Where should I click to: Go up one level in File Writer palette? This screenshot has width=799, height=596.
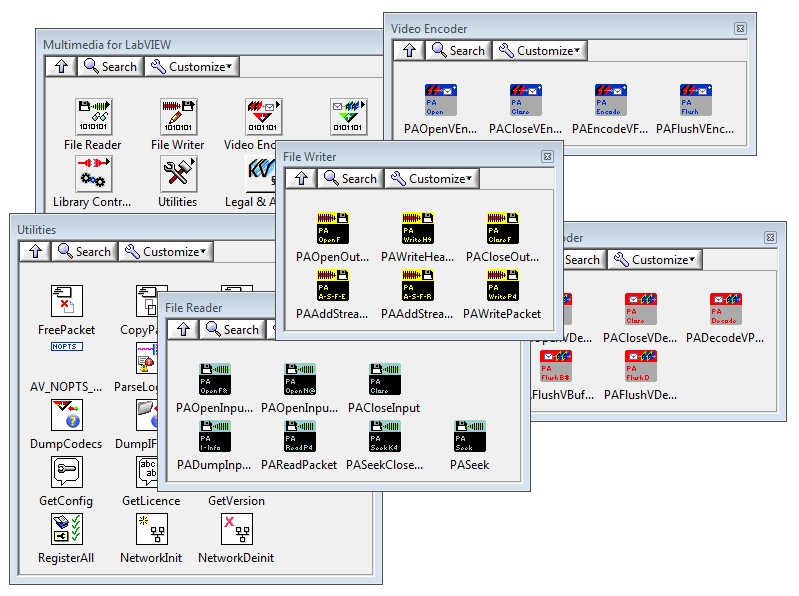[302, 179]
